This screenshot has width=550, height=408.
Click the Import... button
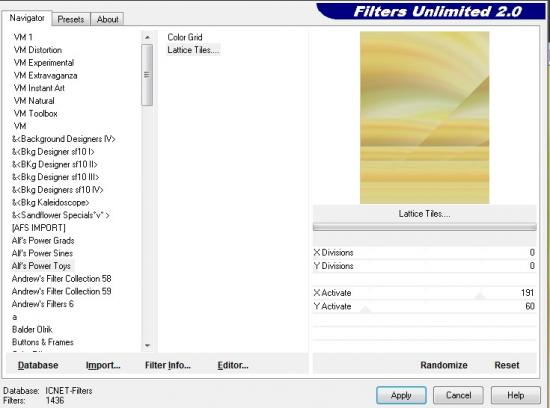103,365
